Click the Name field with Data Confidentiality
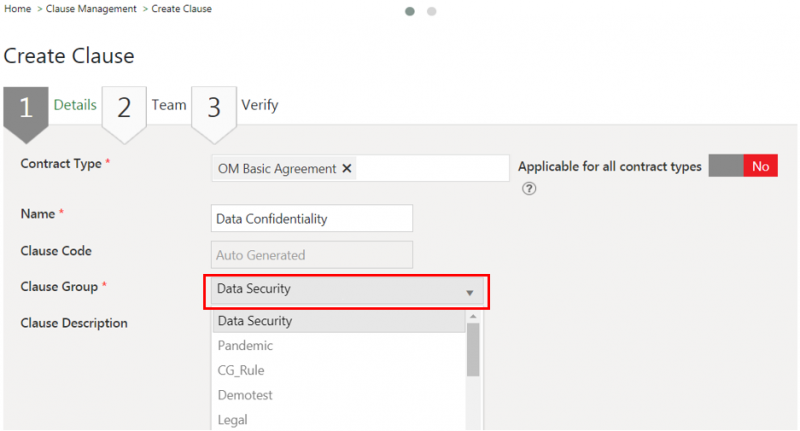This screenshot has height=431, width=800. pyautogui.click(x=311, y=218)
